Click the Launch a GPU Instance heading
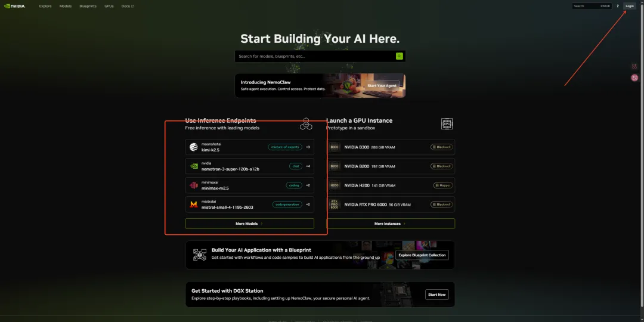This screenshot has width=644, height=322. (360, 120)
